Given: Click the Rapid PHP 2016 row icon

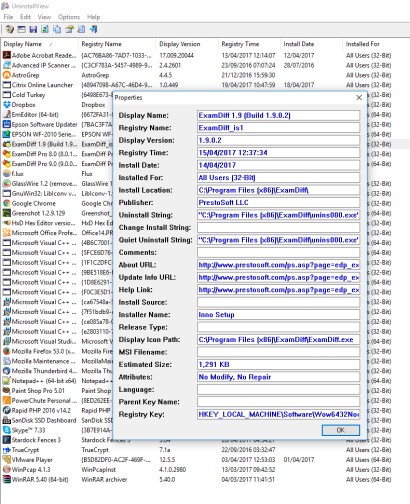Looking at the screenshot, I should coord(6,410).
